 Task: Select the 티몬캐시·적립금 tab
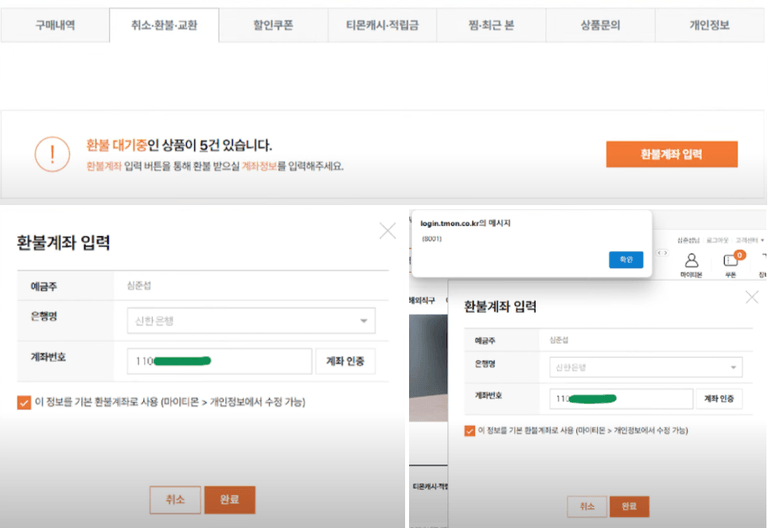[383, 25]
